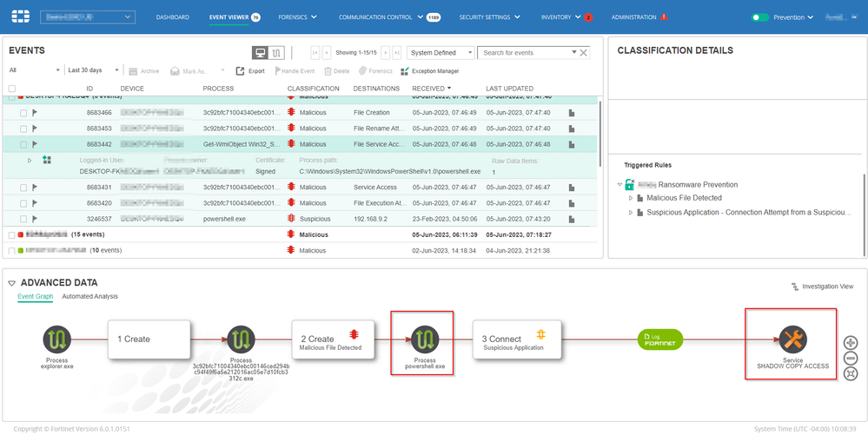Open the System Defined dropdown
The height and width of the screenshot is (435, 868).
pyautogui.click(x=441, y=53)
